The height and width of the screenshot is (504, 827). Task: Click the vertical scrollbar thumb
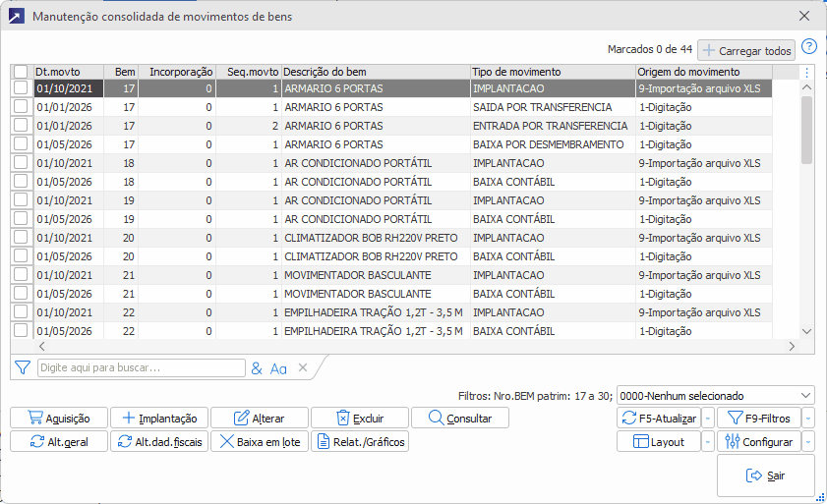(x=806, y=131)
